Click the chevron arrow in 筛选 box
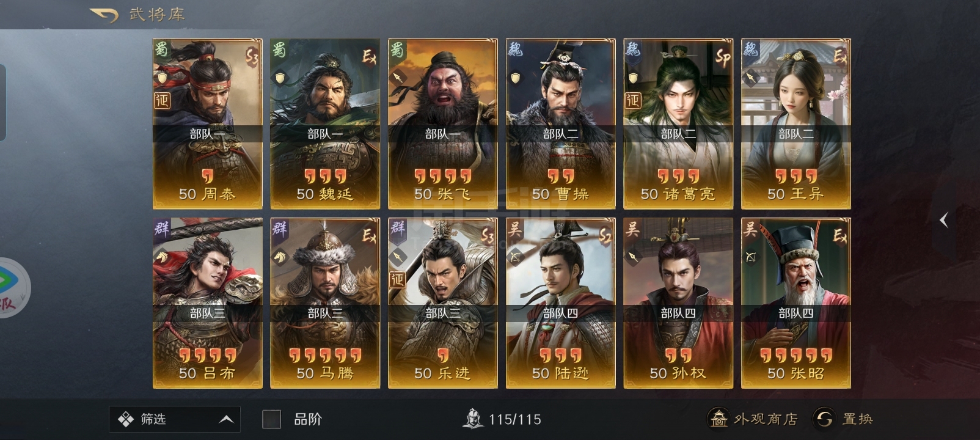980x440 pixels. [x=226, y=419]
